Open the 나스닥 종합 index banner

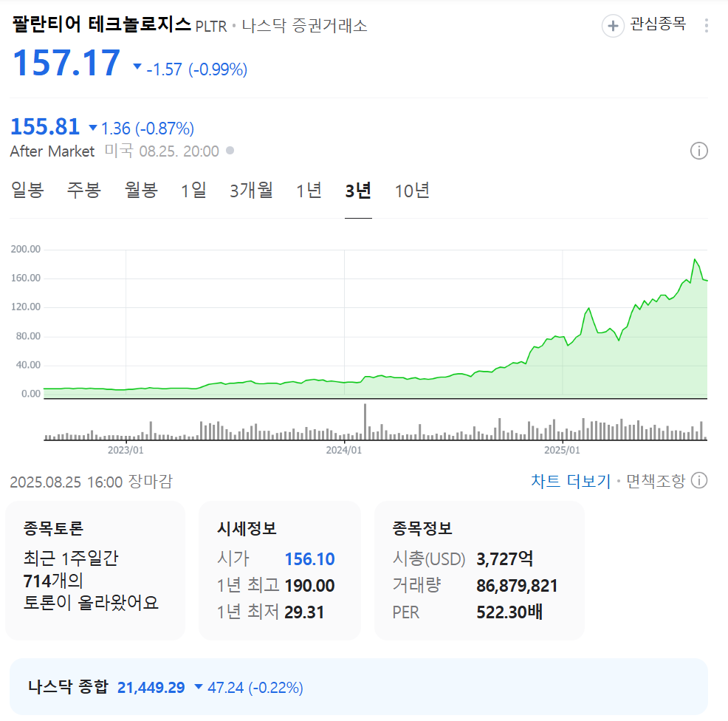pyautogui.click(x=358, y=686)
